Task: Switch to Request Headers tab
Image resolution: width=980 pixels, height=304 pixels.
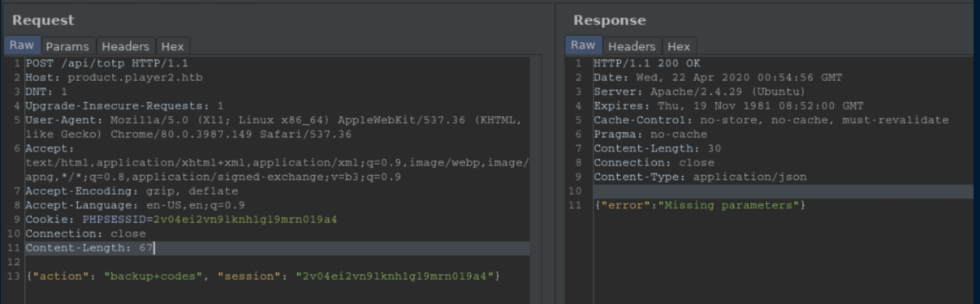Action: 126,46
